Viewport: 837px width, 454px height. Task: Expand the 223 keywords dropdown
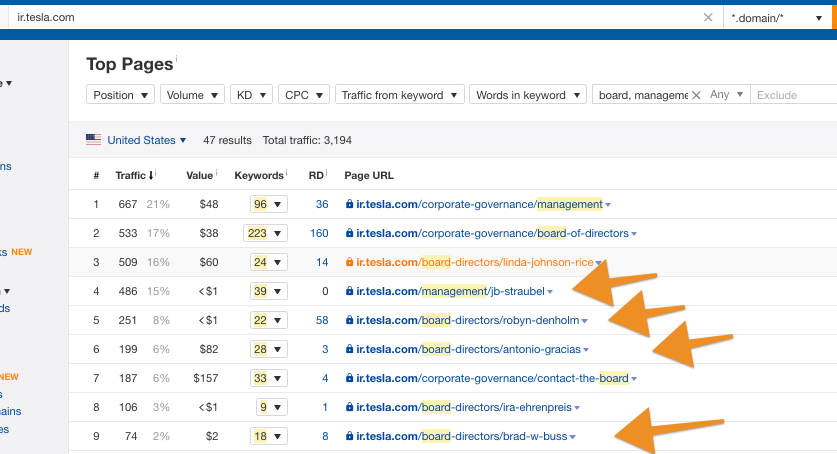tap(265, 233)
